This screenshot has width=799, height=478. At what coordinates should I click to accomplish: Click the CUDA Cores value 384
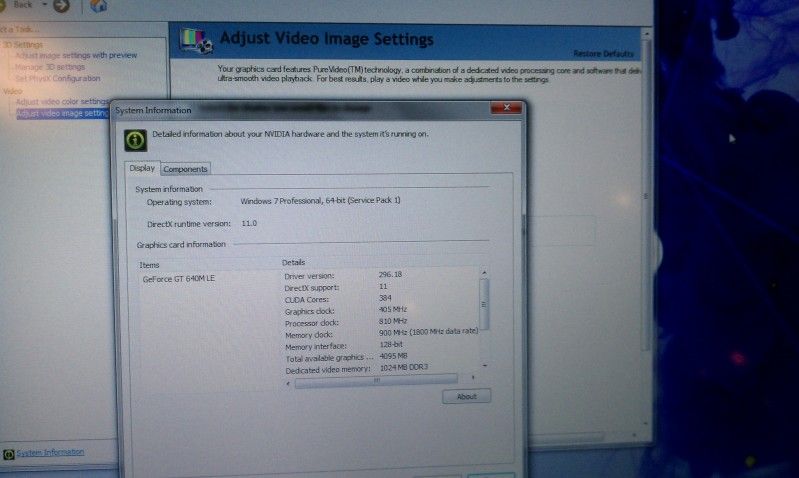coord(385,298)
